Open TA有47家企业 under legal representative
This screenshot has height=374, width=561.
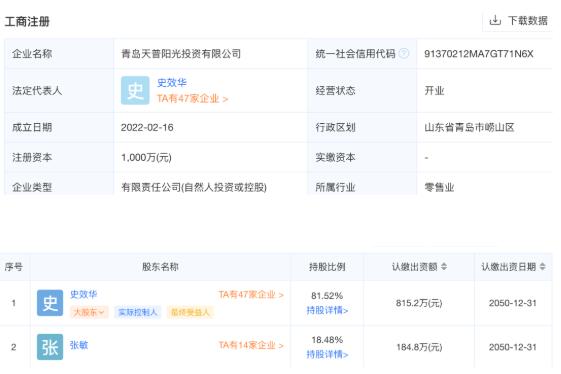pyautogui.click(x=192, y=98)
